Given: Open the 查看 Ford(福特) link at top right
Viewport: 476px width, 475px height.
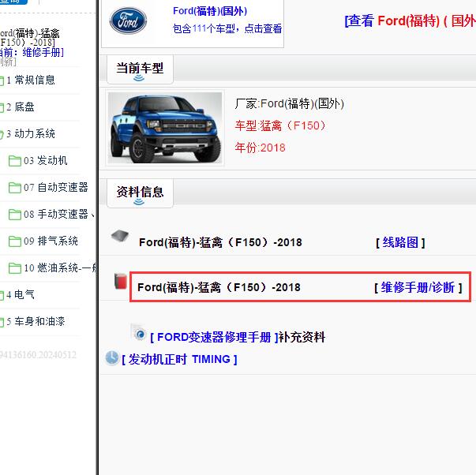Looking at the screenshot, I should point(410,21).
